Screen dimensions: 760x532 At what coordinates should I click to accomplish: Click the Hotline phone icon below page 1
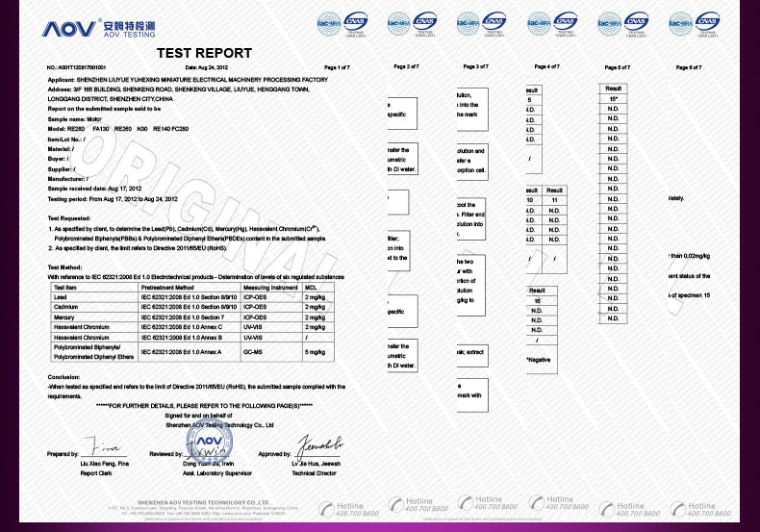pyautogui.click(x=326, y=509)
